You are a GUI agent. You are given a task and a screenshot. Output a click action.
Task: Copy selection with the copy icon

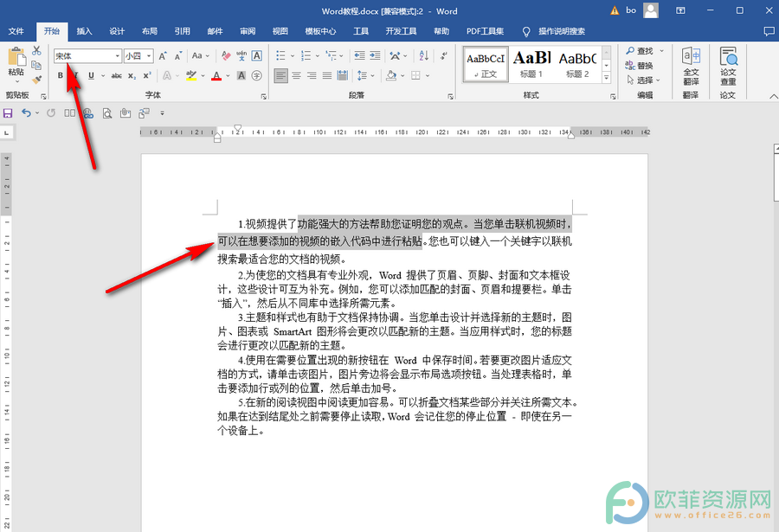[36, 65]
